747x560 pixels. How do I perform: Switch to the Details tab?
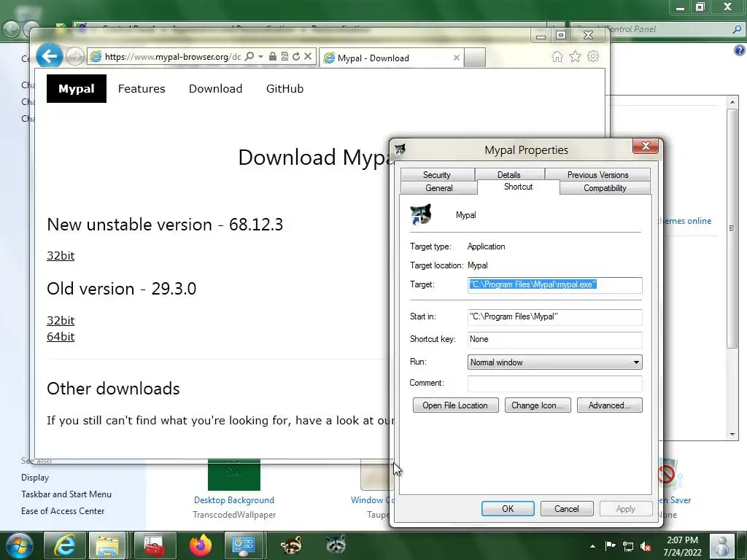click(x=508, y=175)
